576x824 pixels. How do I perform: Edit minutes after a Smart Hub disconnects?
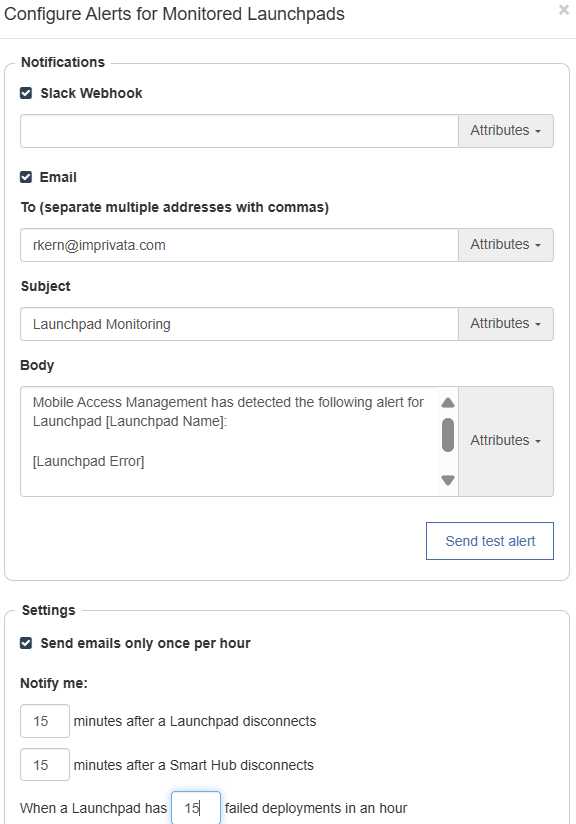pyautogui.click(x=45, y=765)
